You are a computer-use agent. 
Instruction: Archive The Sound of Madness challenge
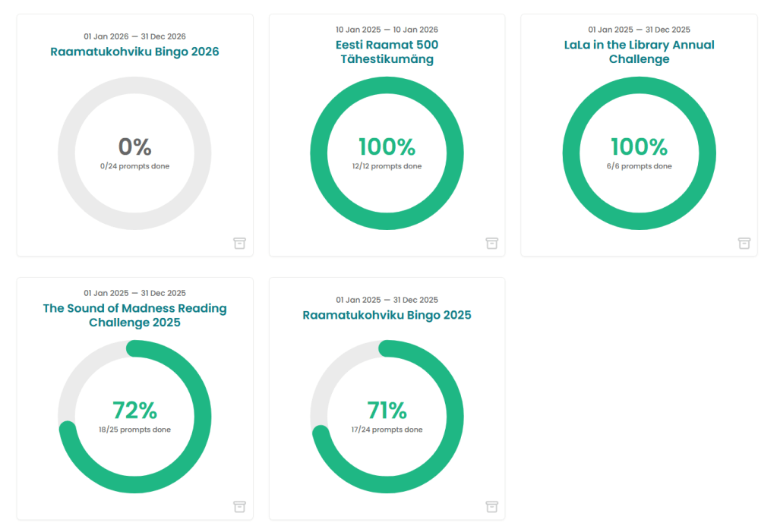click(x=239, y=506)
